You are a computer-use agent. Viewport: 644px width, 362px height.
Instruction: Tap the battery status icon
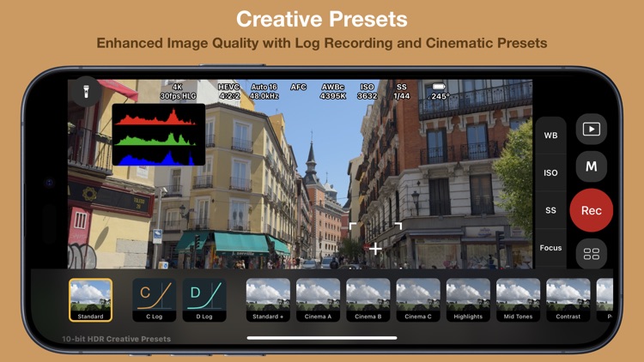(x=439, y=87)
